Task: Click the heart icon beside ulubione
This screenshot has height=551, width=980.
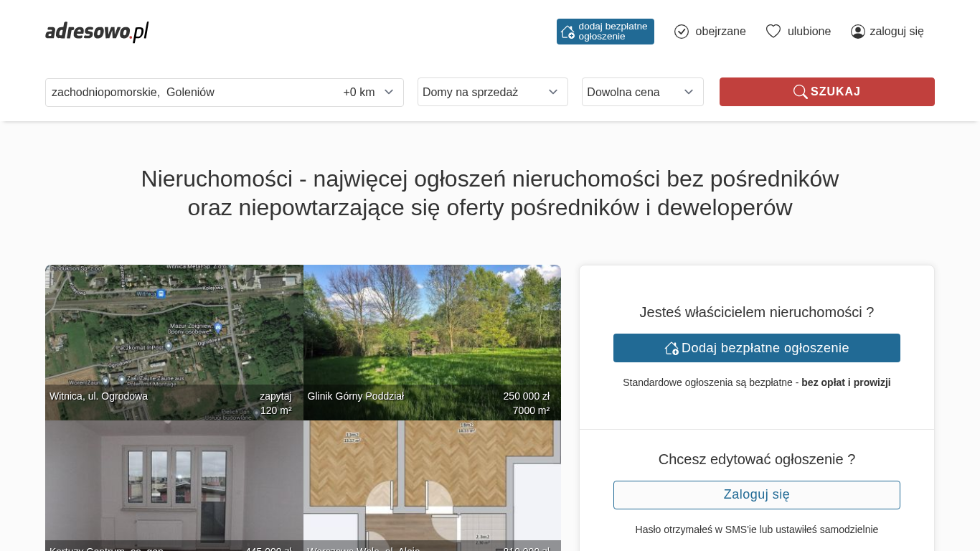Action: click(x=773, y=32)
